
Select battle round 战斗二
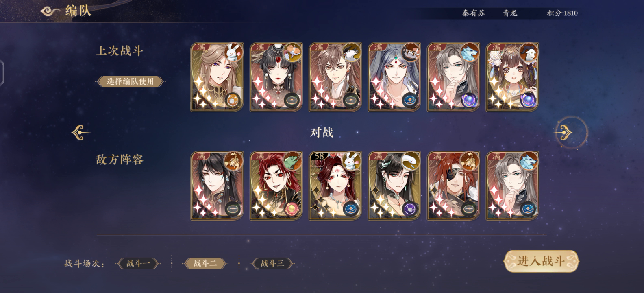tap(205, 263)
